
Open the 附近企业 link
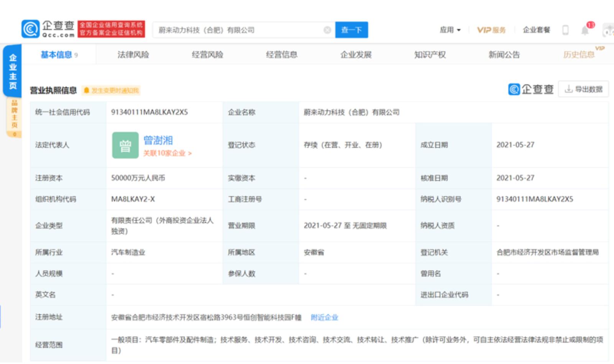(x=324, y=317)
